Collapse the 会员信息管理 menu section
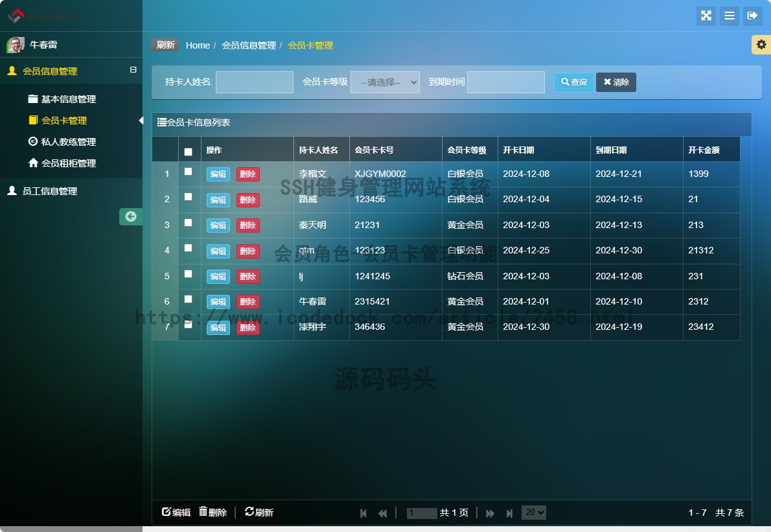Image resolution: width=771 pixels, height=532 pixels. (133, 70)
